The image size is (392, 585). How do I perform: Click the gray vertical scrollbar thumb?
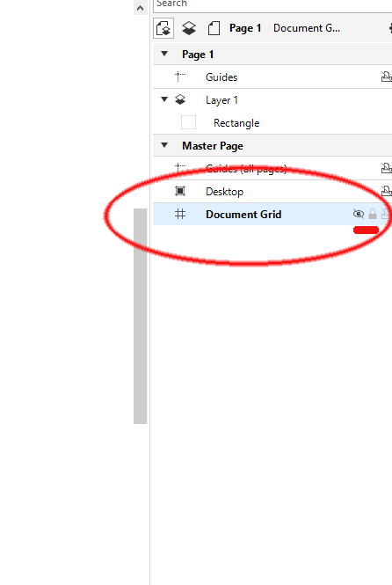tap(140, 316)
